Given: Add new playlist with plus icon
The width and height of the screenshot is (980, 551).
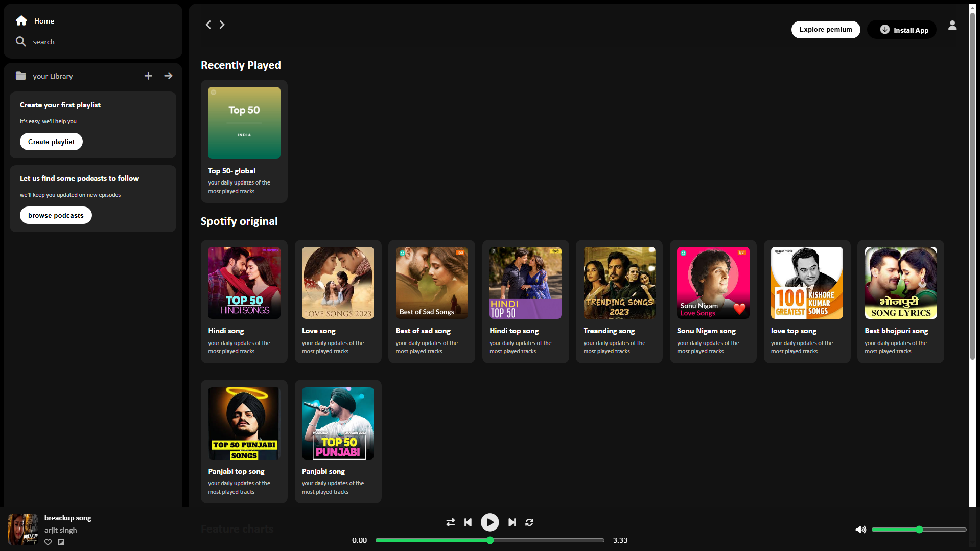Looking at the screenshot, I should click(x=148, y=76).
